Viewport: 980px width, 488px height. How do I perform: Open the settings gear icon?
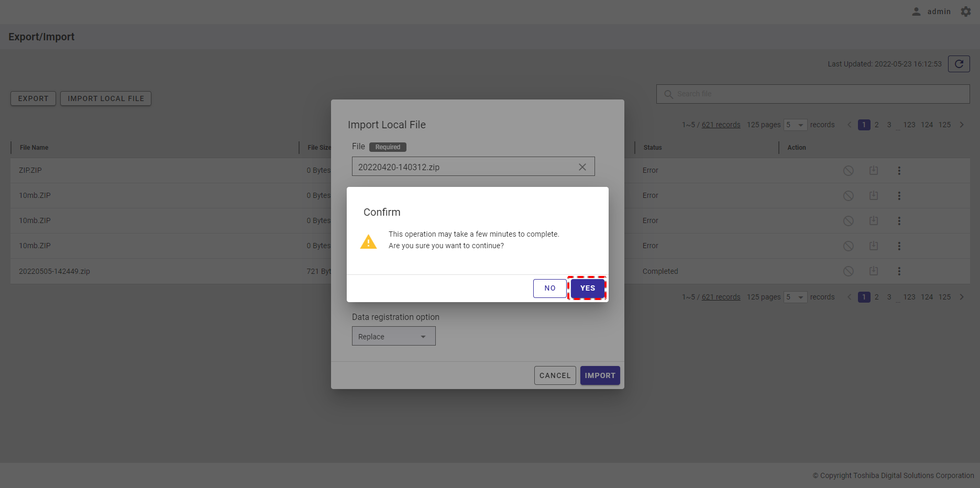965,12
